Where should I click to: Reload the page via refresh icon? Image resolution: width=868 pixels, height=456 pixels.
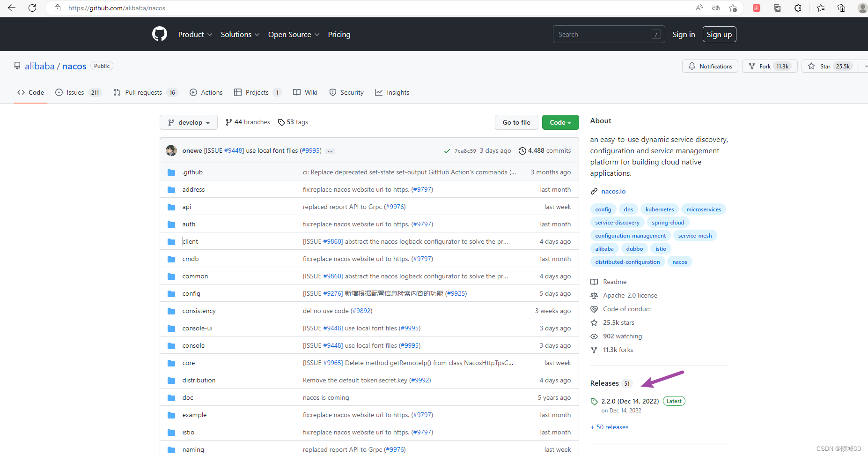click(x=32, y=8)
